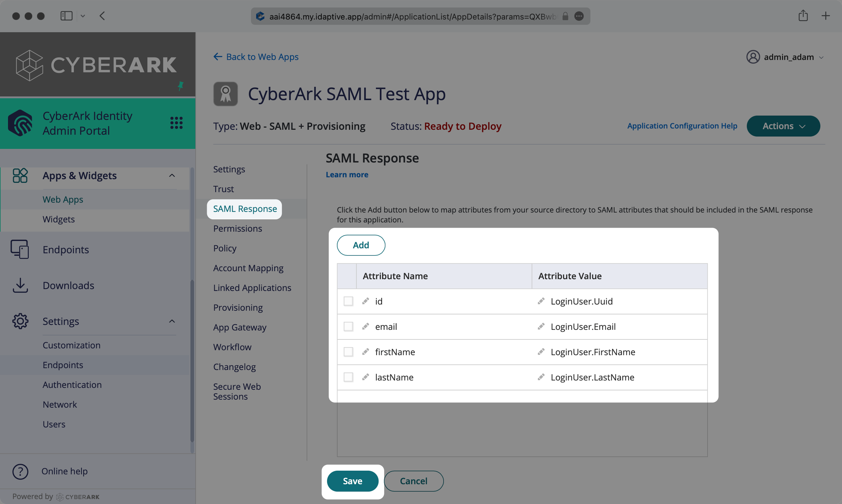Tick the lastName attribute checkbox
The image size is (842, 504).
tap(348, 377)
